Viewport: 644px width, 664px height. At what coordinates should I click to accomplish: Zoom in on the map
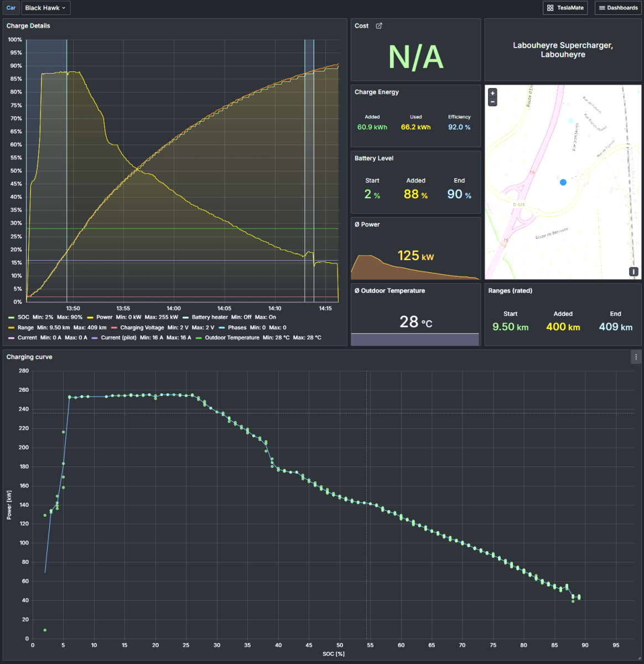pos(492,93)
